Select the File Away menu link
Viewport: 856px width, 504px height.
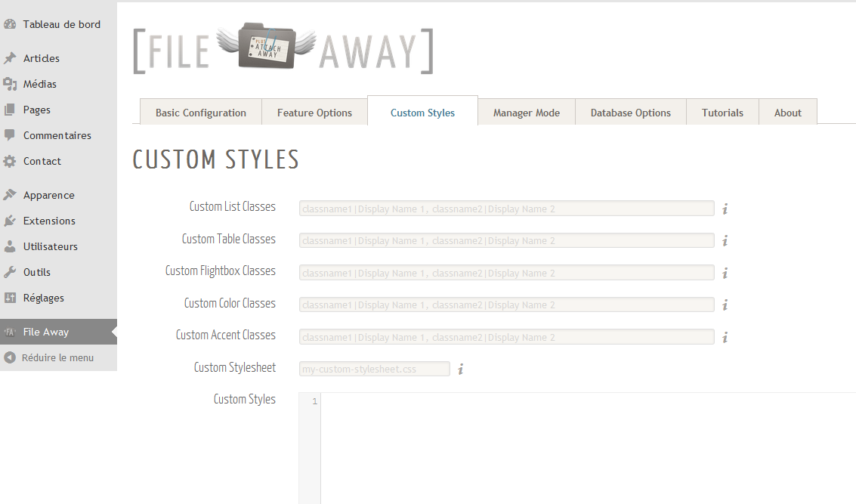point(46,332)
